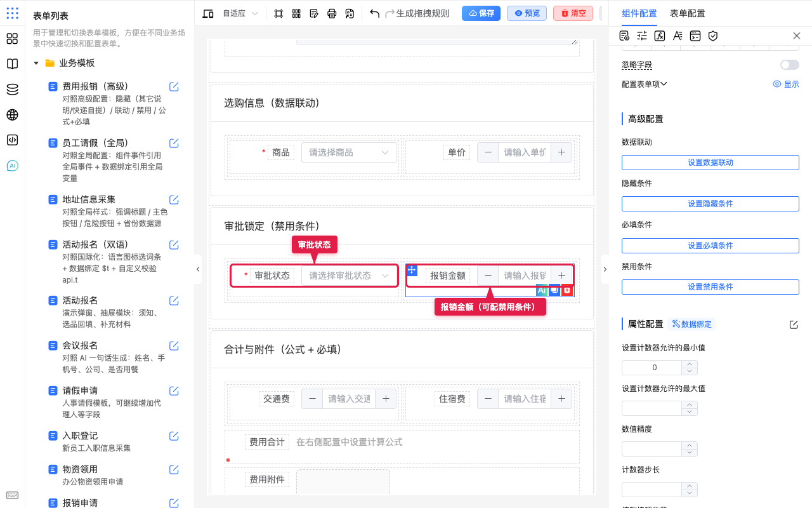Open the 请选择商品 dropdown
This screenshot has width=812, height=508.
tap(349, 152)
